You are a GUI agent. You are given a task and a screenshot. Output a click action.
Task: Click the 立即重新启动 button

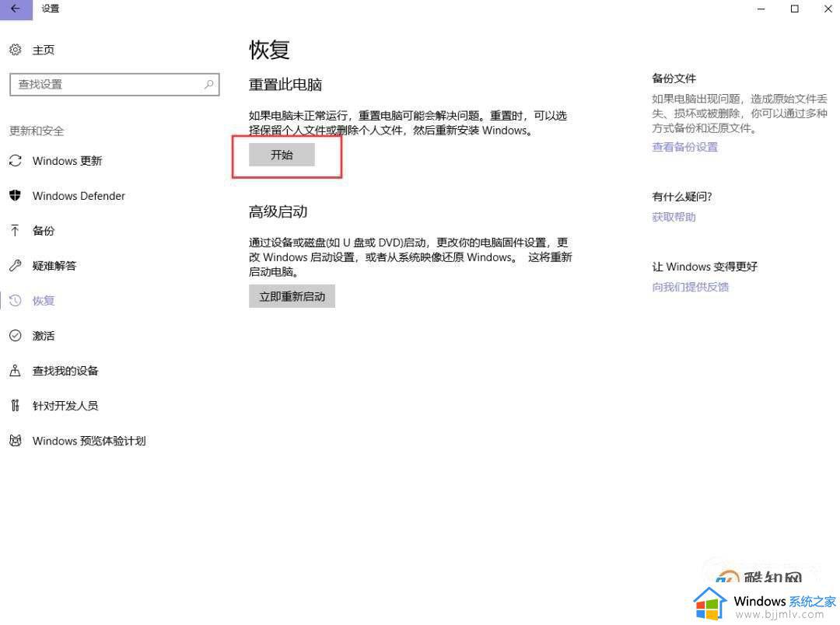click(x=292, y=296)
